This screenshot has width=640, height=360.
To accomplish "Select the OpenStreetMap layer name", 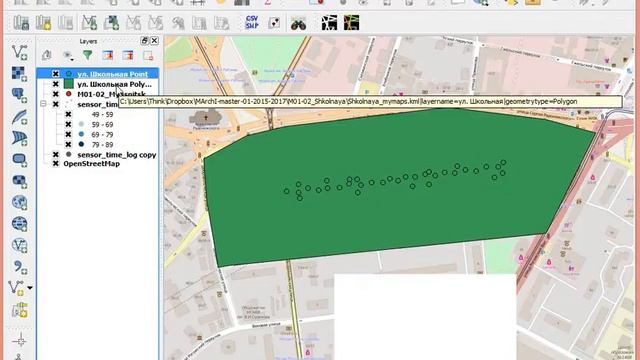I will [91, 164].
